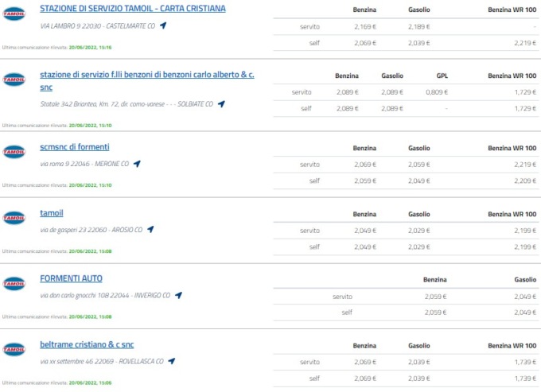Click Tamoil logo of scmsnc di formenti
This screenshot has height=392, width=541.
click(14, 152)
